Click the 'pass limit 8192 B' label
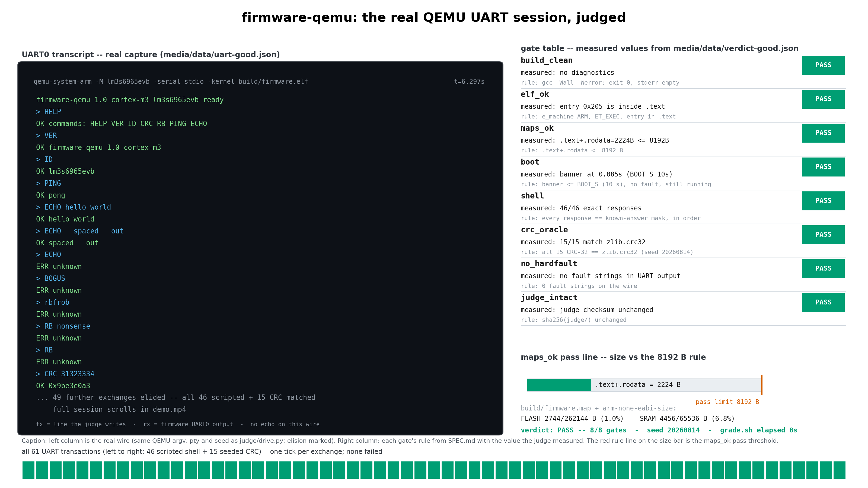 pos(727,402)
